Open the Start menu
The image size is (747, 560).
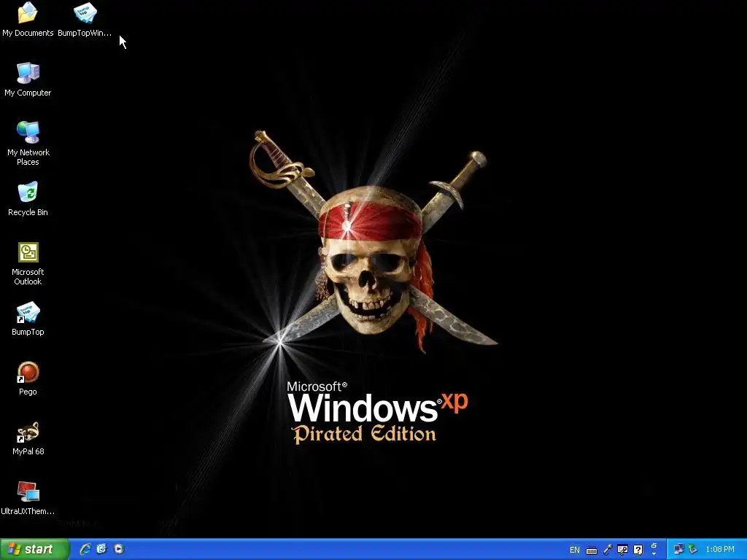click(x=34, y=549)
